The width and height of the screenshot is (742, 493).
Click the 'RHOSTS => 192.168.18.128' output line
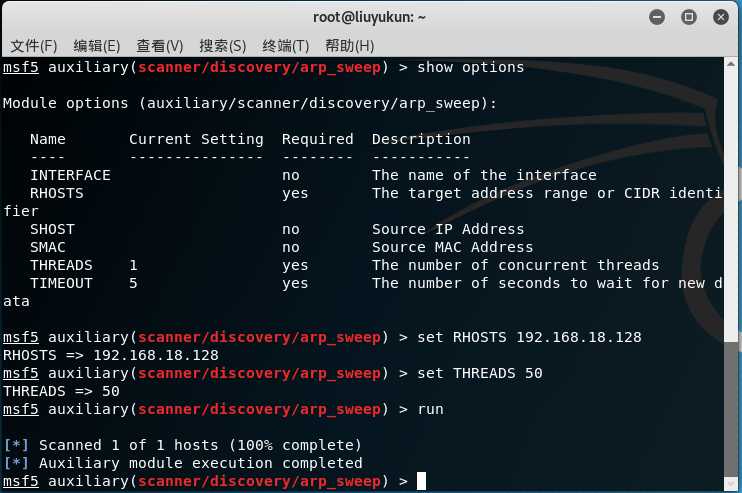[111, 355]
